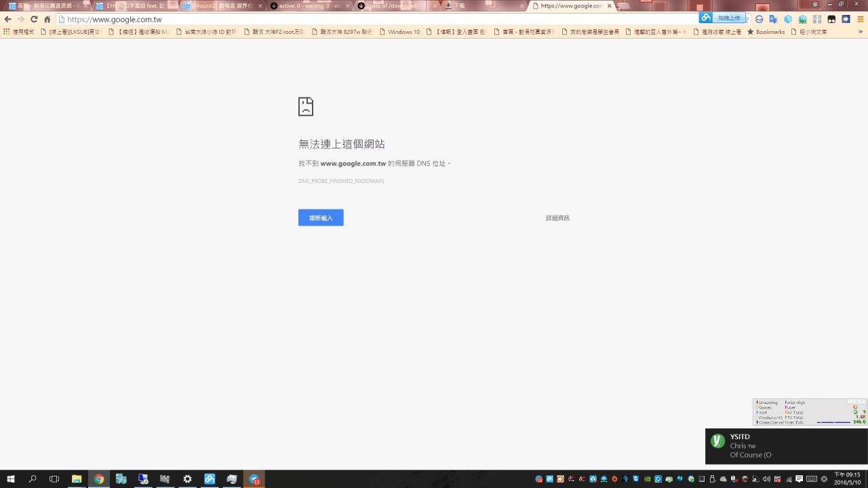Open the 'Bookmarks' folder in bookmarks bar
The width and height of the screenshot is (868, 488).
click(766, 32)
